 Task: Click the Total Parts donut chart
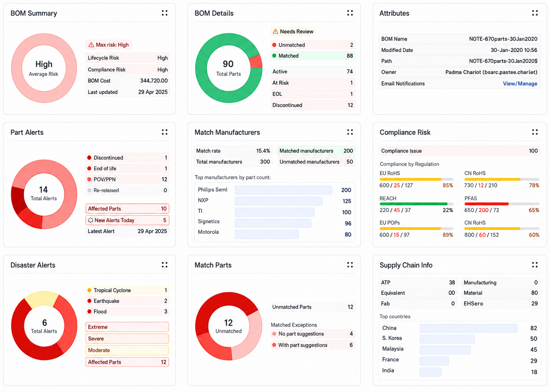[x=229, y=68]
